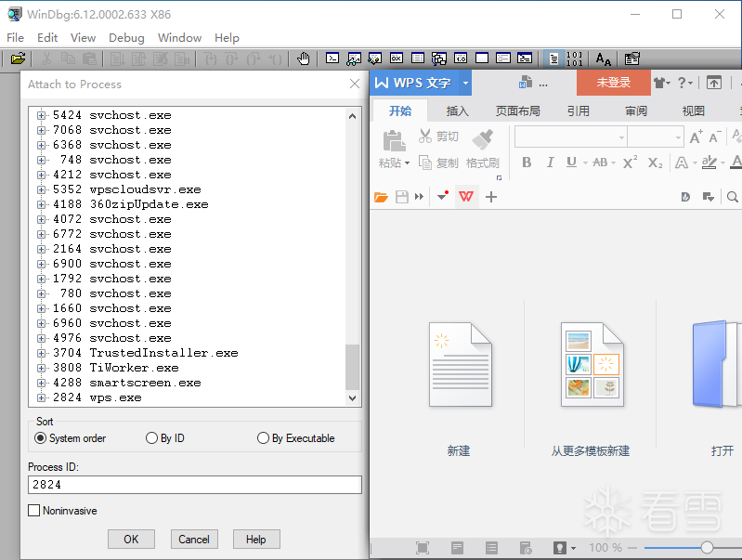Add new tab with plus icon in WPS

(491, 197)
